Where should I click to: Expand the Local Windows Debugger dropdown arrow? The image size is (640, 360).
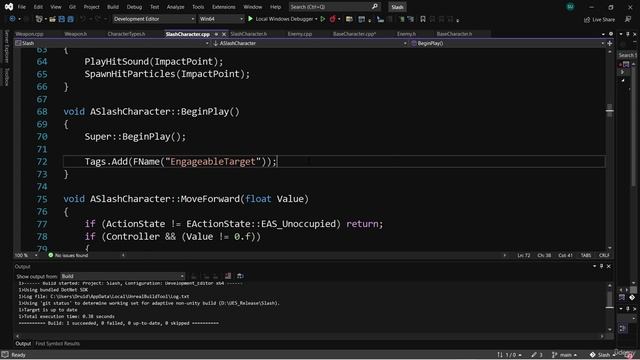[316, 19]
